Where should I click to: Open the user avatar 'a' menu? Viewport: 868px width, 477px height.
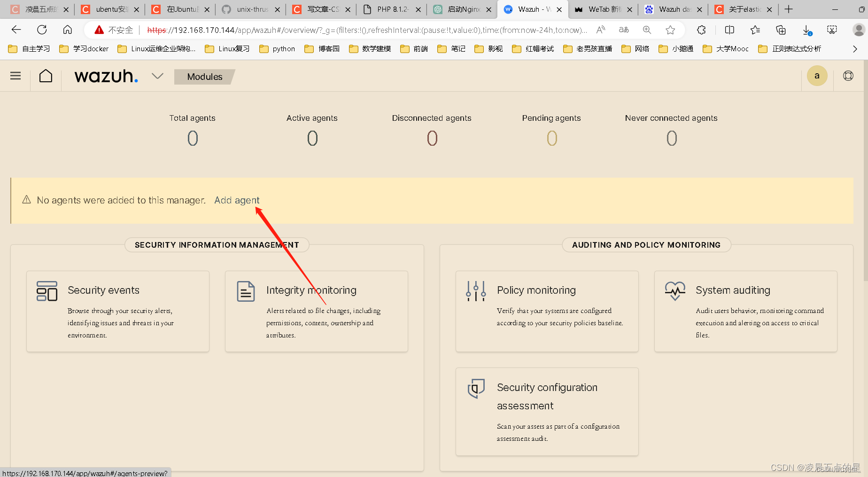pos(817,76)
